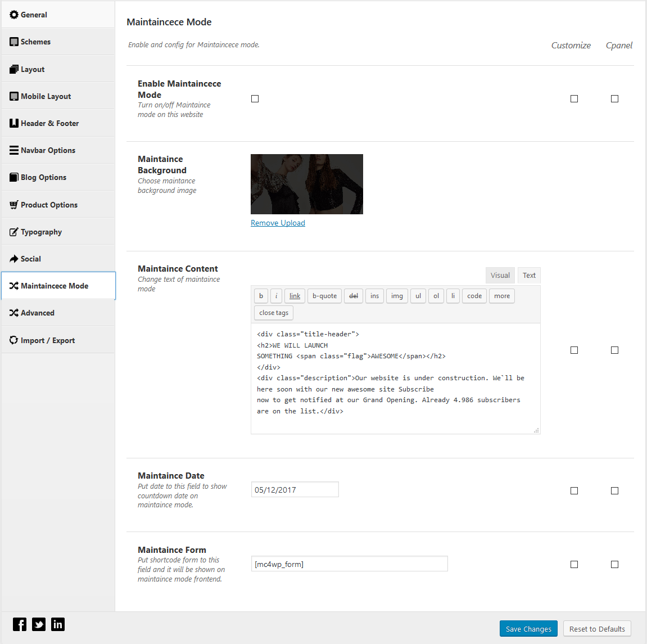Tick Customize checkbox for Maintaince Content
This screenshot has height=644, width=647.
[x=574, y=350]
